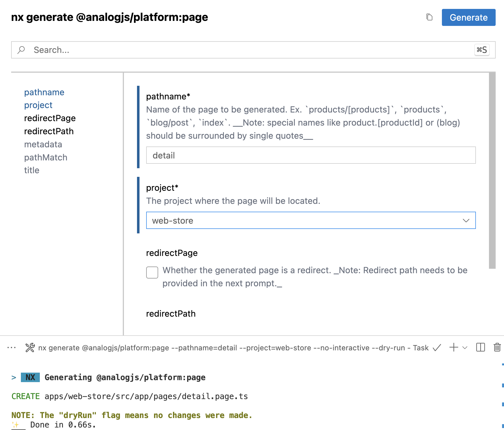Delete the task output with trash icon
Screen dimensions: 504x430
[497, 348]
